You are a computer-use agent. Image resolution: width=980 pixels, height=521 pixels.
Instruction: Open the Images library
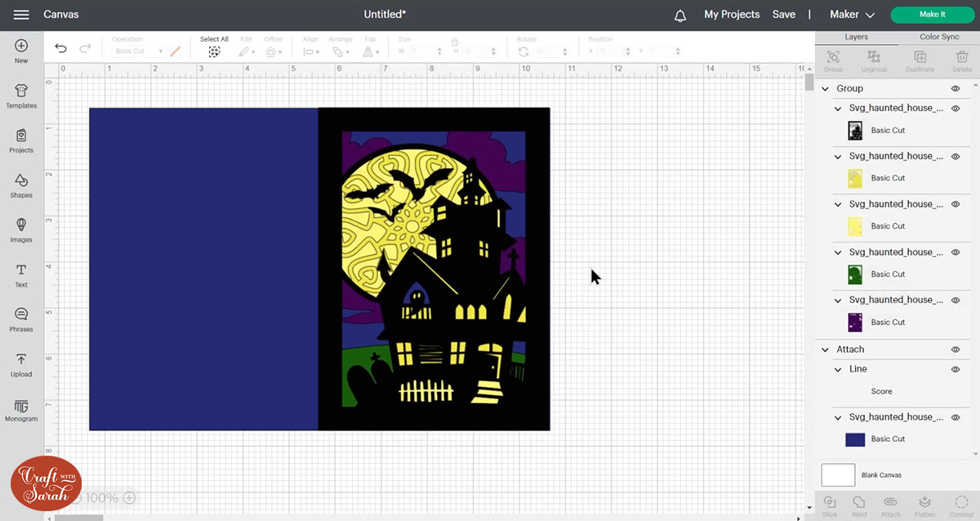21,229
